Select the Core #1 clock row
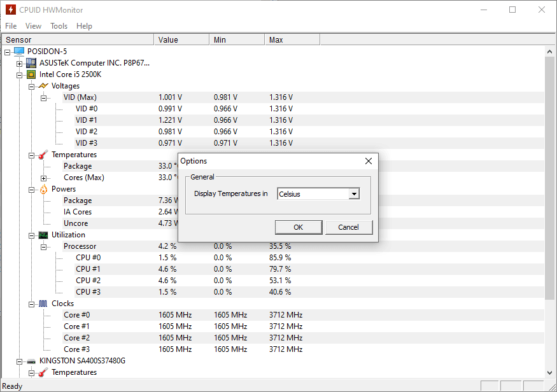 pos(304,326)
